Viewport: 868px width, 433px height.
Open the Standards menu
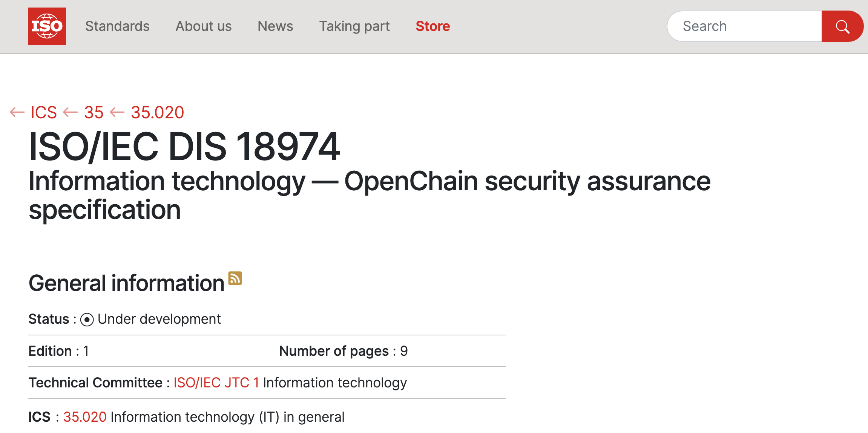117,26
